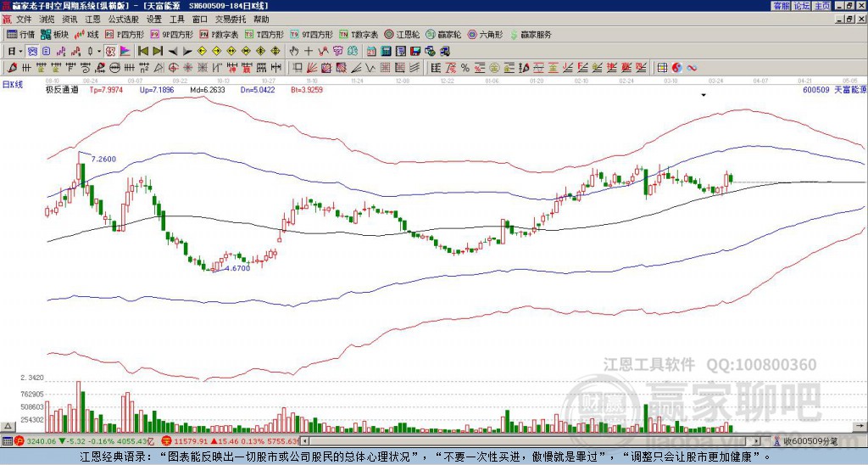This screenshot has height=465, width=868.
Task: Click the 极 indicator toggle icon
Action: click(110, 52)
